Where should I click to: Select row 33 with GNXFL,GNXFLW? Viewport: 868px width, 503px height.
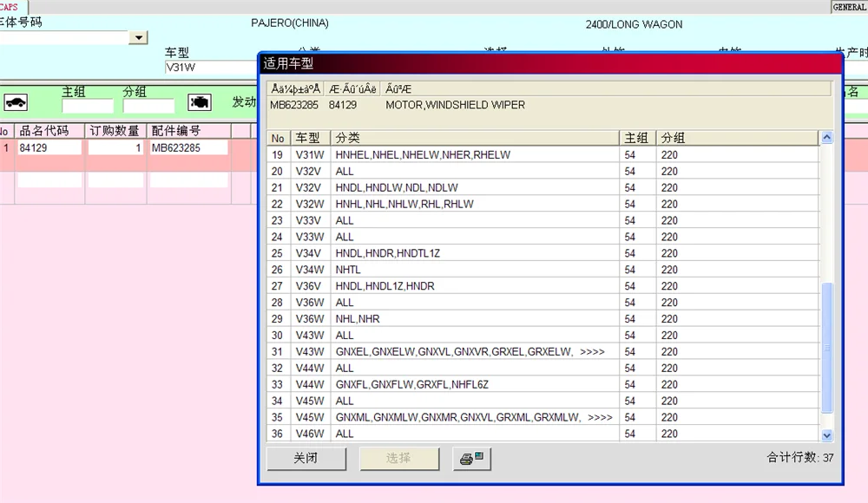point(542,384)
